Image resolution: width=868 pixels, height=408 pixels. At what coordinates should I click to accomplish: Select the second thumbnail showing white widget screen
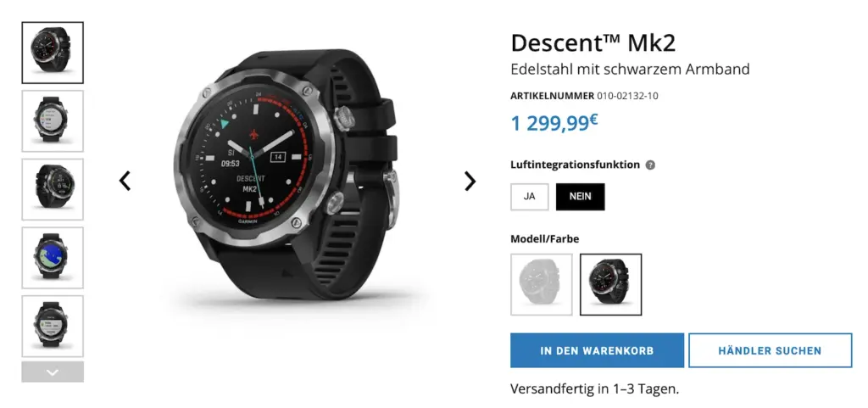[53, 121]
